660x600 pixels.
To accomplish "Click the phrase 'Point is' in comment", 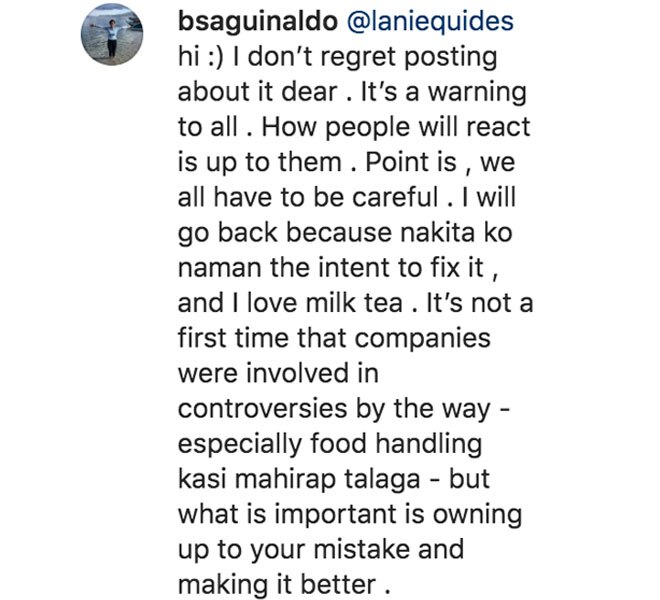I will [x=410, y=163].
